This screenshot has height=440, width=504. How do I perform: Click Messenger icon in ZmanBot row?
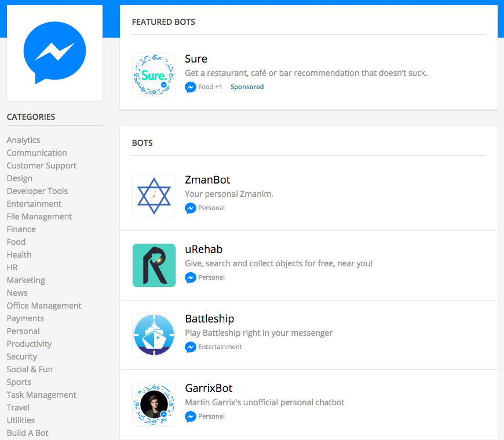[190, 208]
